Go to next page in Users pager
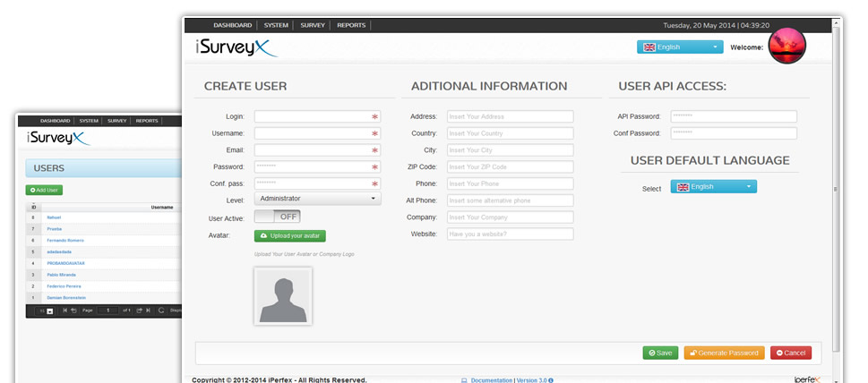Image resolution: width=868 pixels, height=383 pixels. (140, 311)
